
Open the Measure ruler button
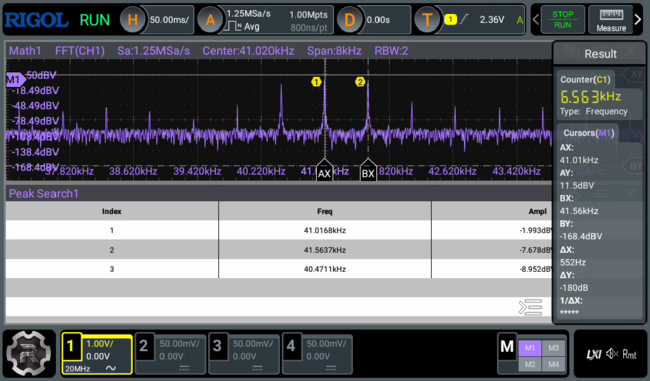click(611, 19)
